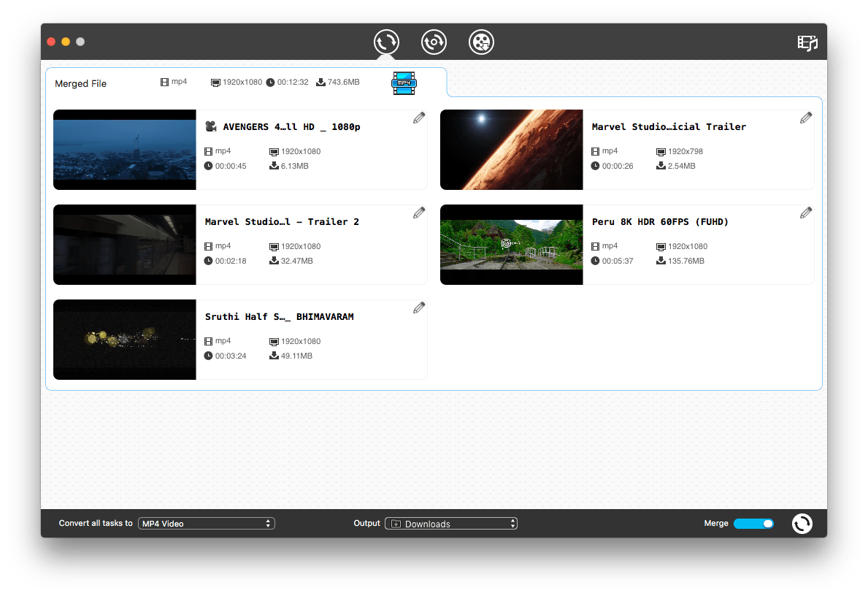
Task: Start conversion with the round convert button
Action: [x=802, y=524]
